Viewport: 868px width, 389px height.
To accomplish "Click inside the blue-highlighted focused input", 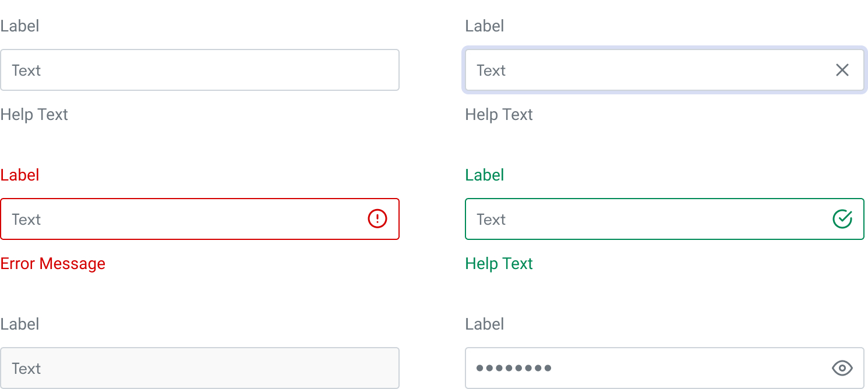I will tap(665, 70).
